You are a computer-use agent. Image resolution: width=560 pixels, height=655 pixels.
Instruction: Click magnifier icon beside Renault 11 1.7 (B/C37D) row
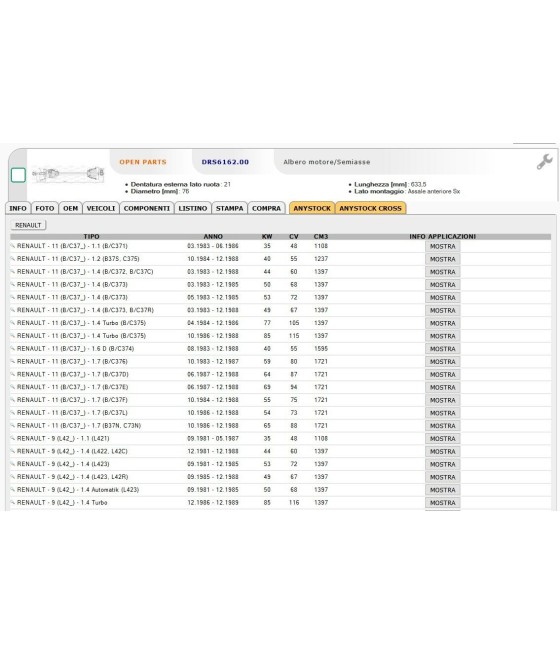coord(13,374)
